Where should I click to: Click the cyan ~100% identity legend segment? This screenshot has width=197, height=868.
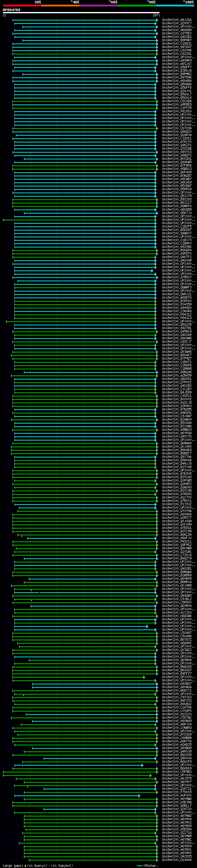(175, 6)
